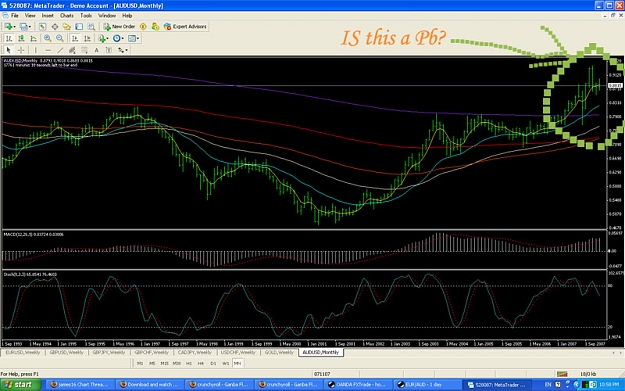Switch to the CADJPY,Weekly chart tab
The width and height of the screenshot is (625, 391).
tap(195, 352)
